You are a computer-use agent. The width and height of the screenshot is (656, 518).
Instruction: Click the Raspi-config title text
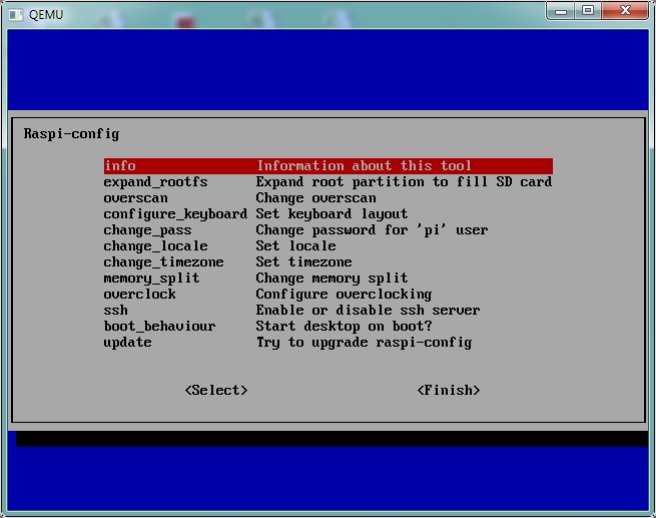72,134
